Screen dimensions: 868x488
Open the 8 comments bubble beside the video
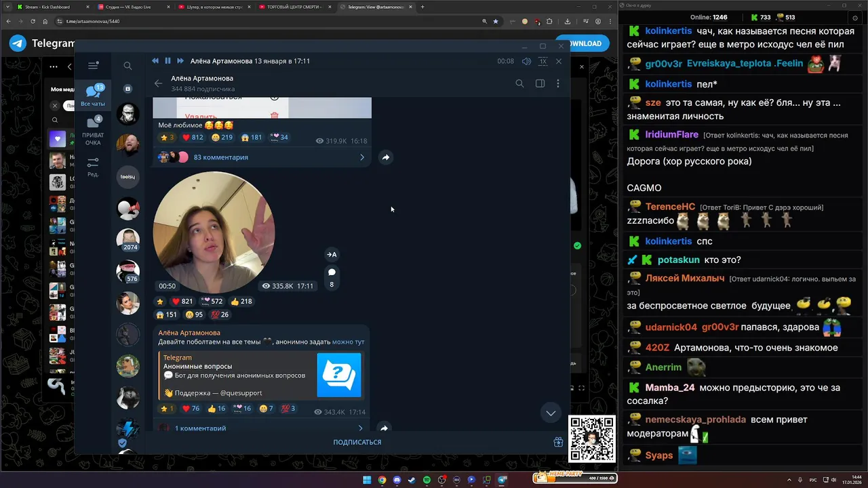click(332, 277)
